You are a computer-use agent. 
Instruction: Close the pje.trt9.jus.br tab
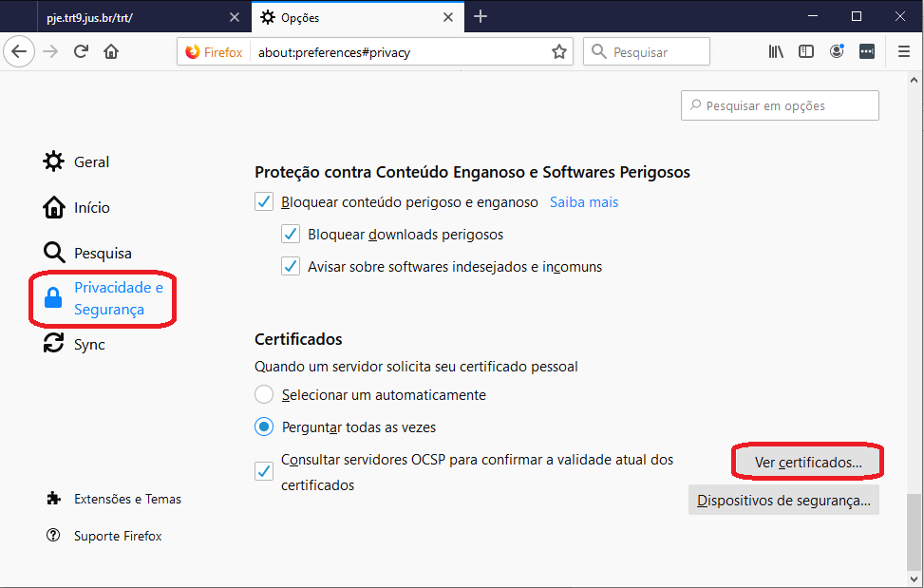point(235,17)
